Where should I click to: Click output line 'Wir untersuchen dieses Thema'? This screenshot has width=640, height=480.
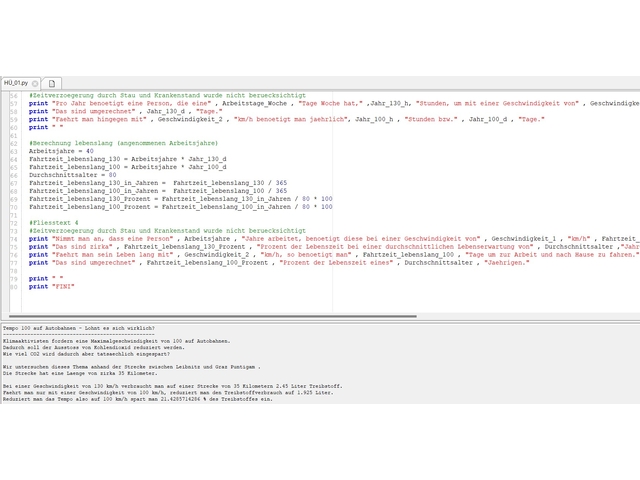coord(131,367)
